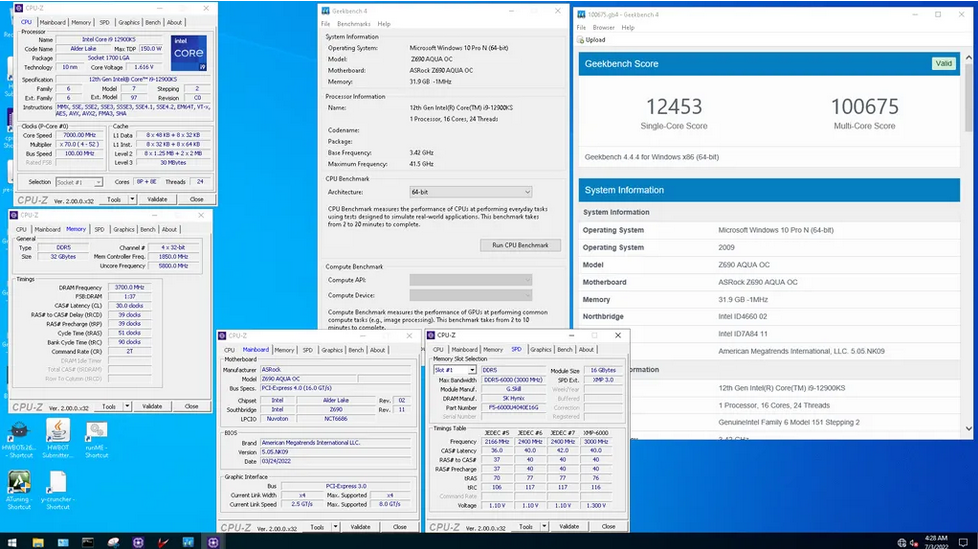Open the network status tray icon
This screenshot has width=978, height=549.
[x=902, y=543]
